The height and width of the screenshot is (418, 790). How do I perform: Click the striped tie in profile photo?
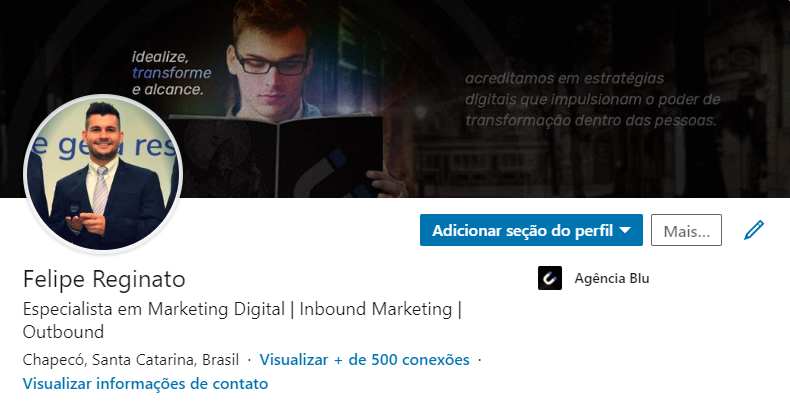pos(101,191)
